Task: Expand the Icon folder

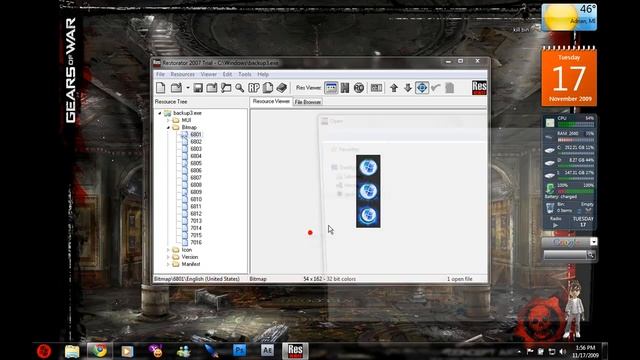Action: pyautogui.click(x=168, y=250)
